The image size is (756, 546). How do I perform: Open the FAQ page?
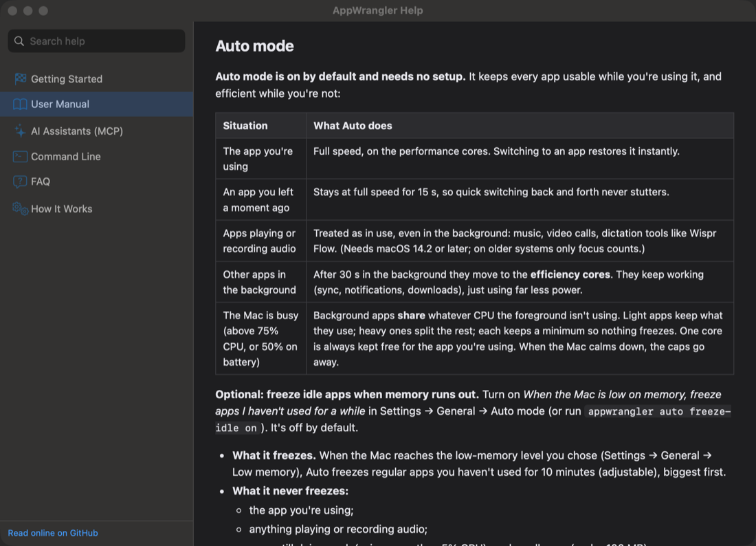(x=96, y=182)
